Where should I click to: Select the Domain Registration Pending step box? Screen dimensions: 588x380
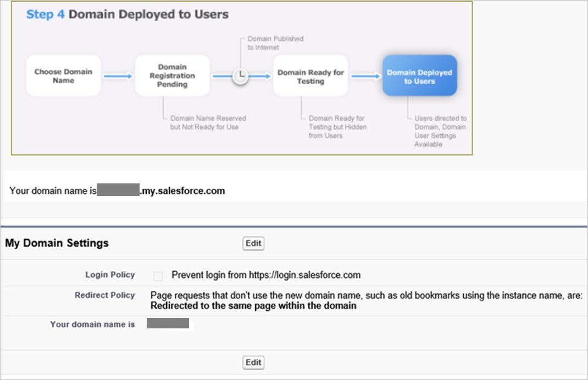(x=172, y=76)
